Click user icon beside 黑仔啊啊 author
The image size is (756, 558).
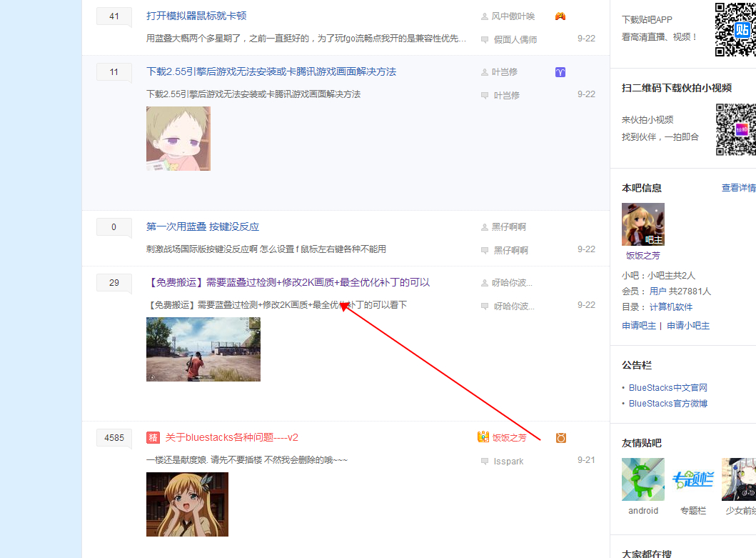485,227
